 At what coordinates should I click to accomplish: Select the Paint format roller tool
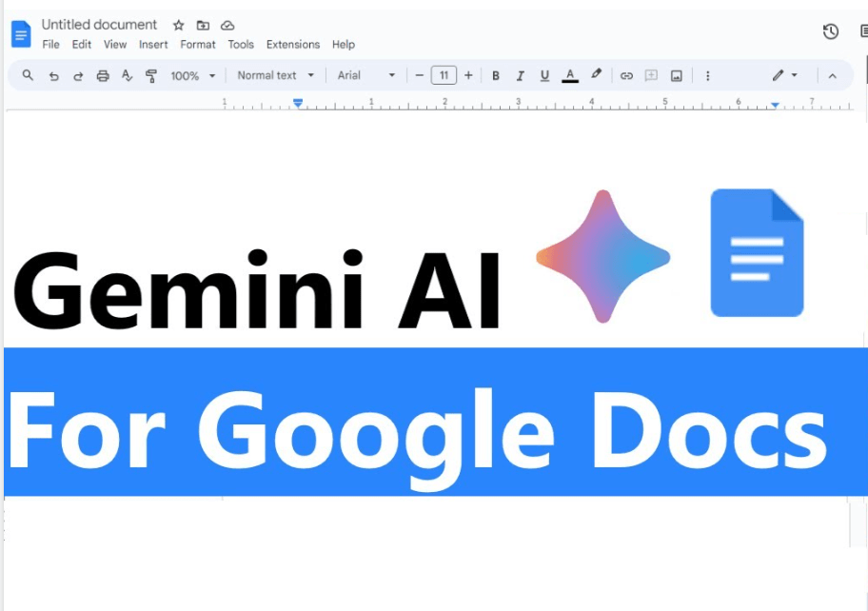(x=150, y=76)
